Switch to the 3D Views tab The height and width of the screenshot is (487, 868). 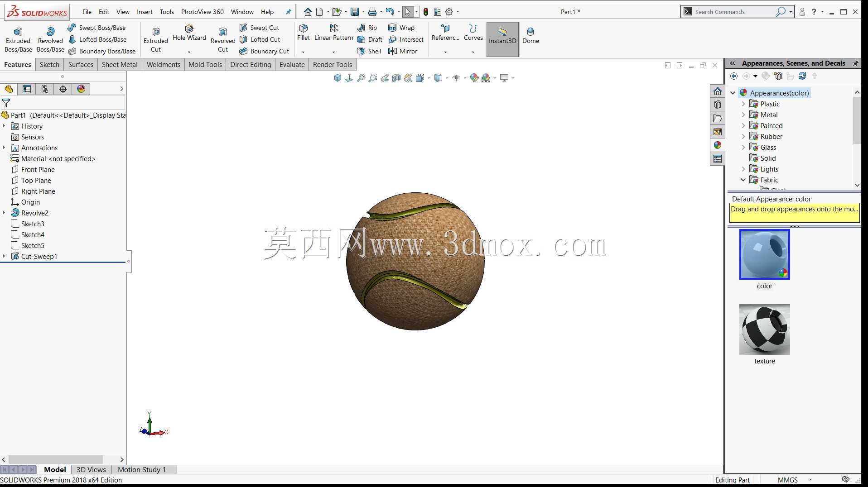pyautogui.click(x=91, y=469)
